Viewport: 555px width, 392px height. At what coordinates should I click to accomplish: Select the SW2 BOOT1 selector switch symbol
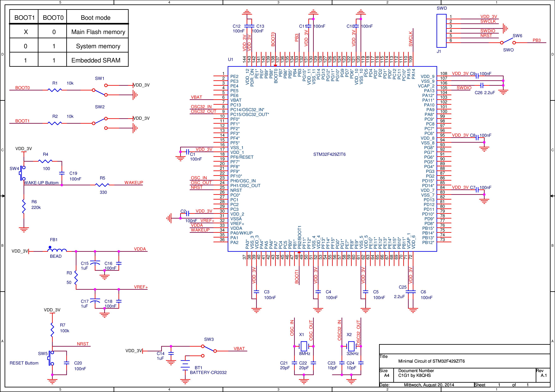[x=100, y=123]
